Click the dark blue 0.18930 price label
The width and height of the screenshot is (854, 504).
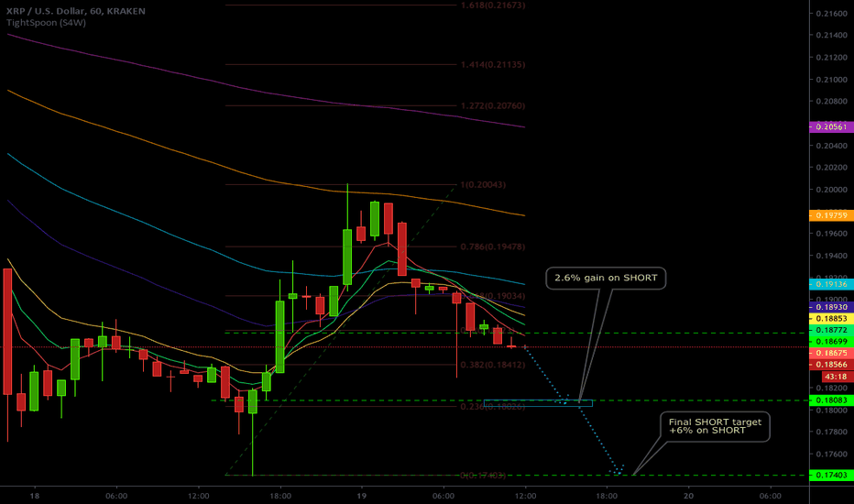coord(832,307)
